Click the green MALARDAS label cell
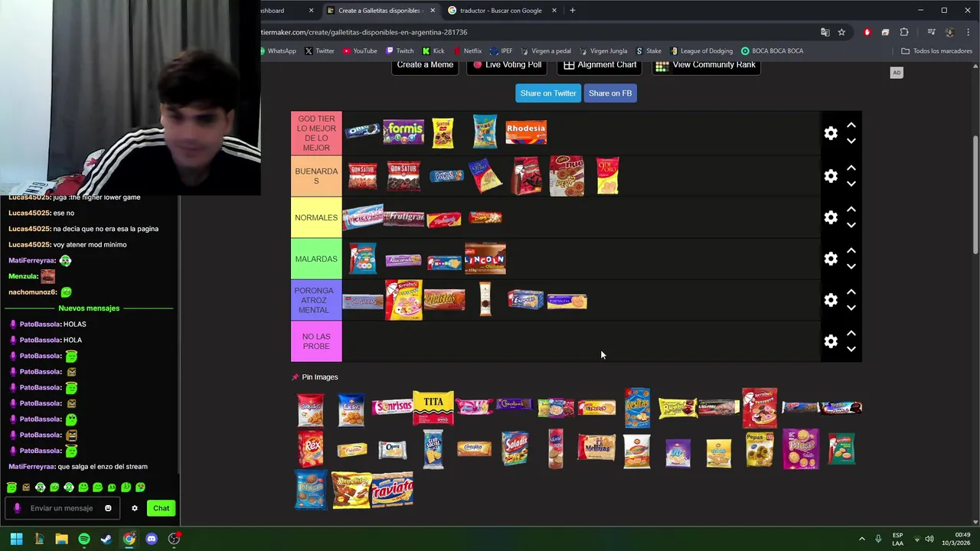 click(316, 259)
